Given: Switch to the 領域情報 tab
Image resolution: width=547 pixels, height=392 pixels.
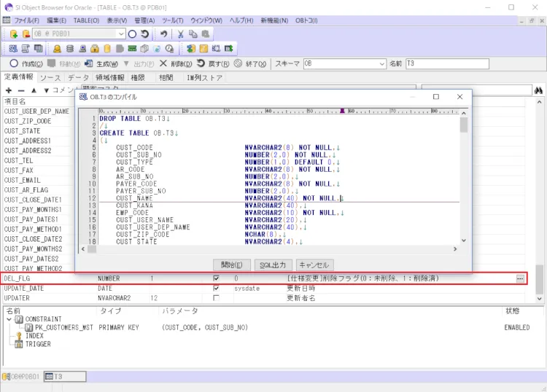Looking at the screenshot, I should tap(110, 78).
